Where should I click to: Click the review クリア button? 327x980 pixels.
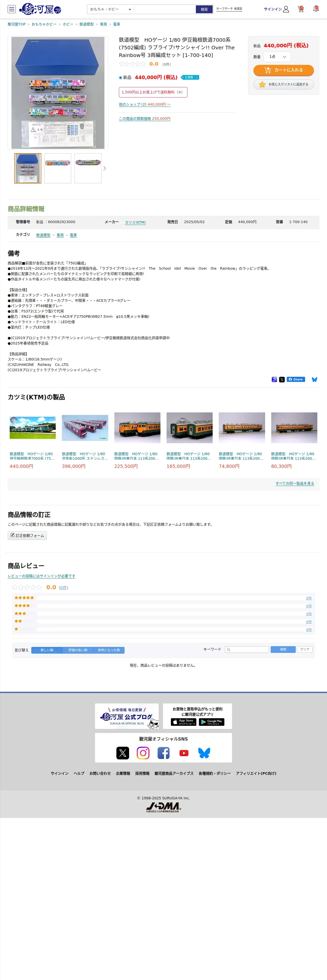(305, 650)
